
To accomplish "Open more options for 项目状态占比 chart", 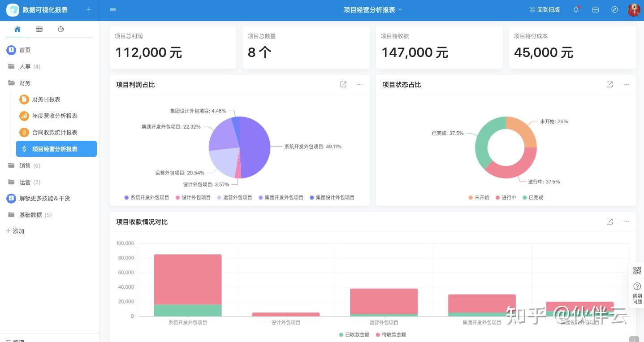I will pyautogui.click(x=626, y=84).
